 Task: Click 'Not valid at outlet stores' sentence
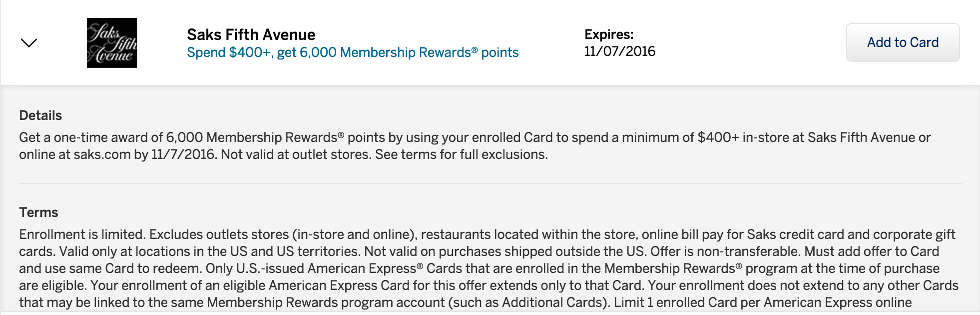296,154
